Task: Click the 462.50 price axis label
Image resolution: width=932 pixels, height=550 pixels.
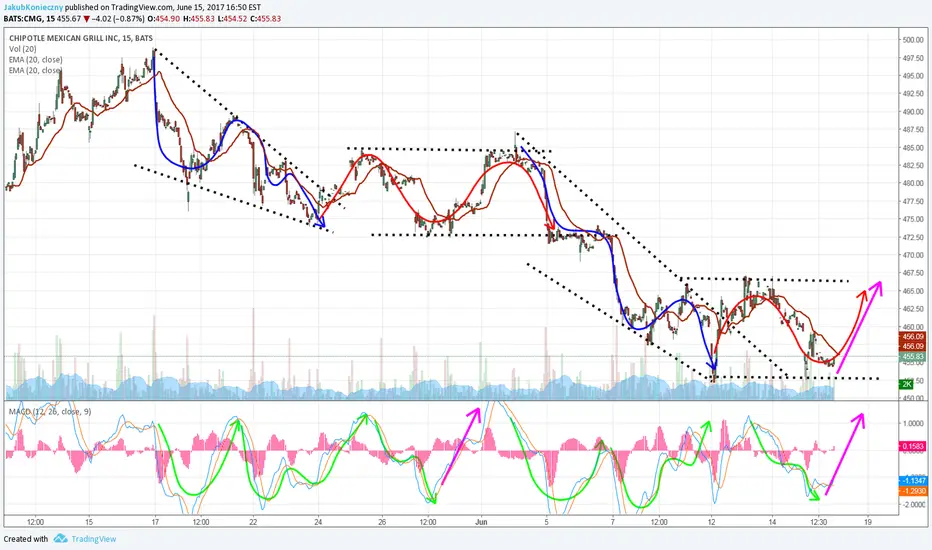Action: pos(912,309)
